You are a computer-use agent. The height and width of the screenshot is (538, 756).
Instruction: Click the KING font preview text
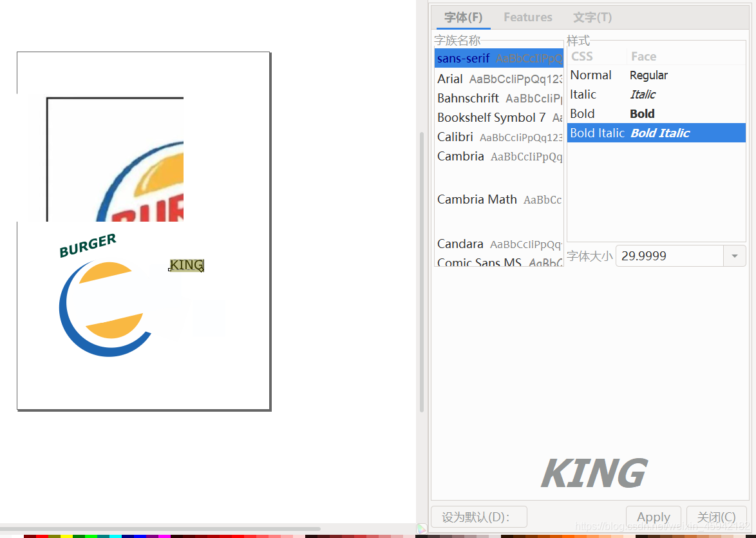coord(594,473)
